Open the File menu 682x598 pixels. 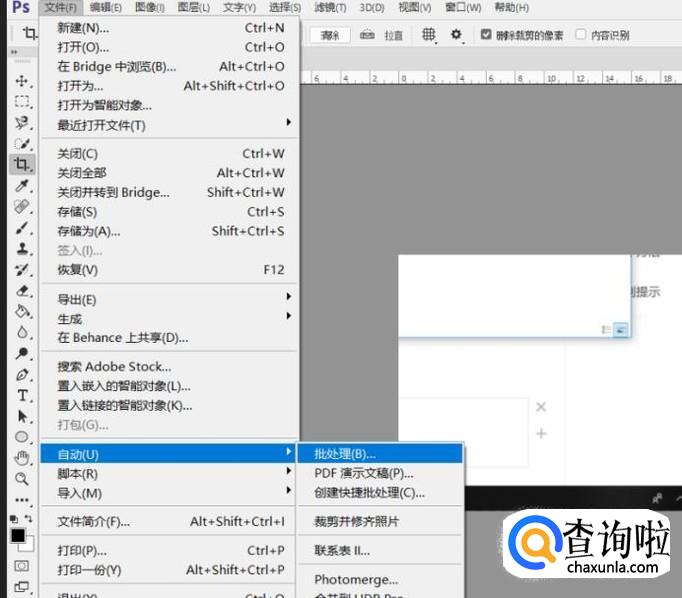(x=60, y=7)
